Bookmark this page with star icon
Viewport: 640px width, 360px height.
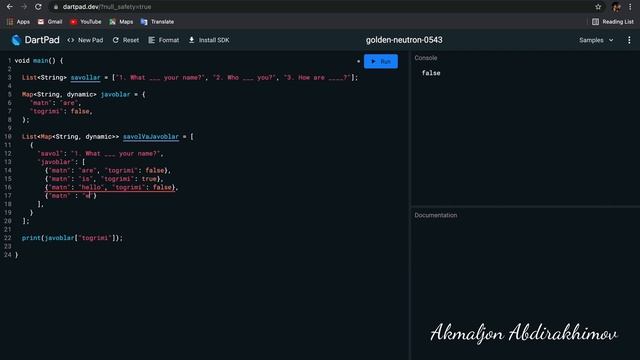tap(598, 7)
